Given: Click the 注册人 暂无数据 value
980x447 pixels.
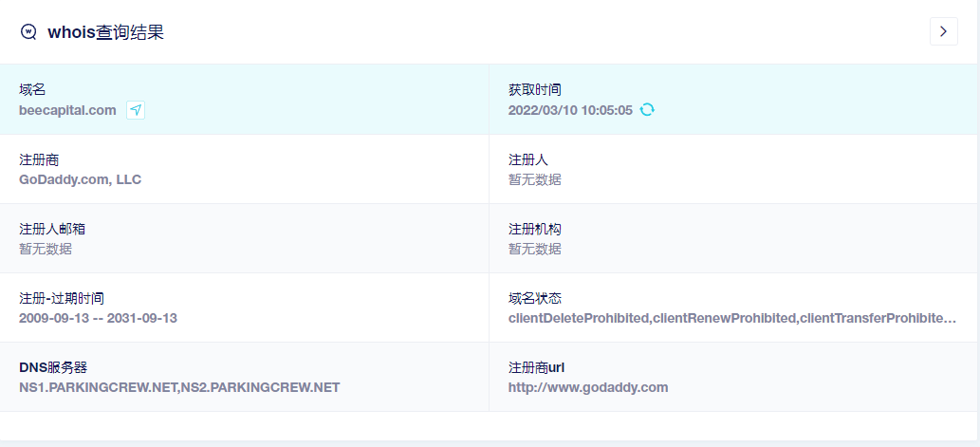Looking at the screenshot, I should tap(535, 180).
